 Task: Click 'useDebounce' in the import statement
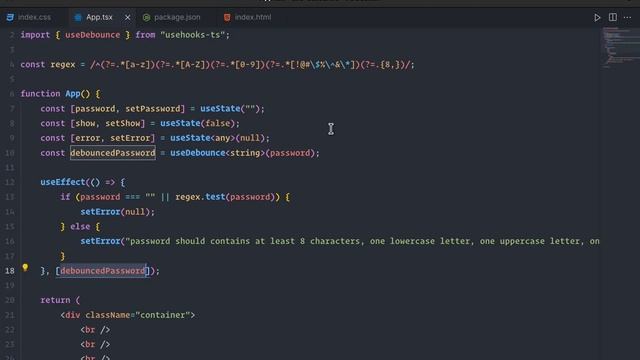93,35
